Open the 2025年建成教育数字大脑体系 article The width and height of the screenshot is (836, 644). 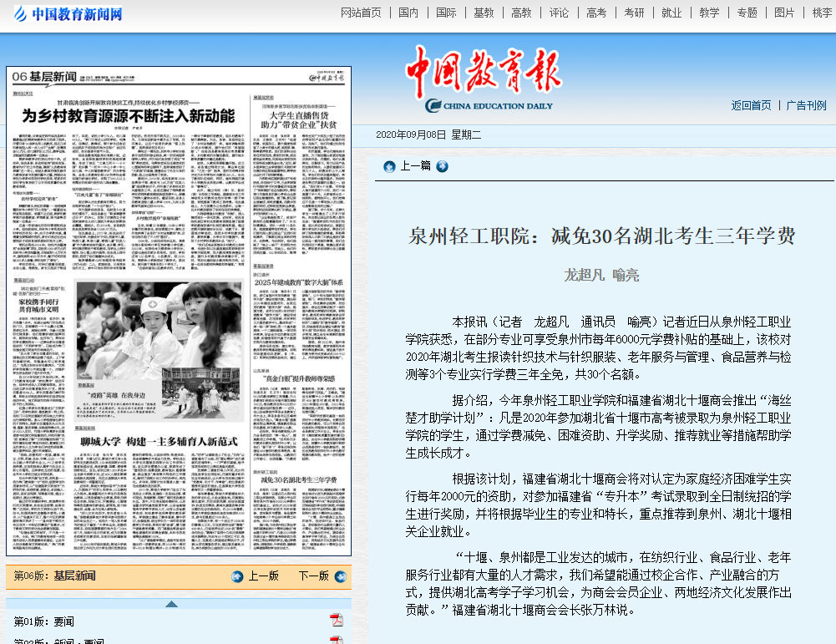pos(299,282)
